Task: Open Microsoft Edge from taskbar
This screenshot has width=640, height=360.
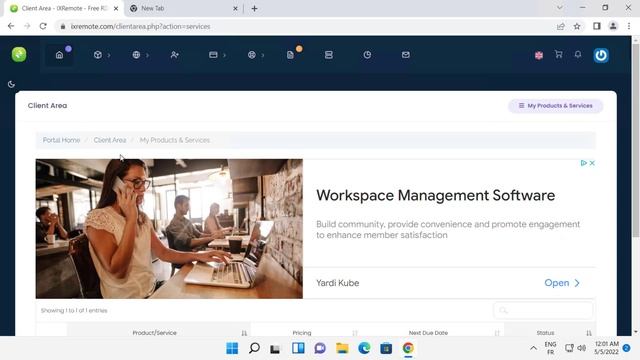Action: pos(364,348)
